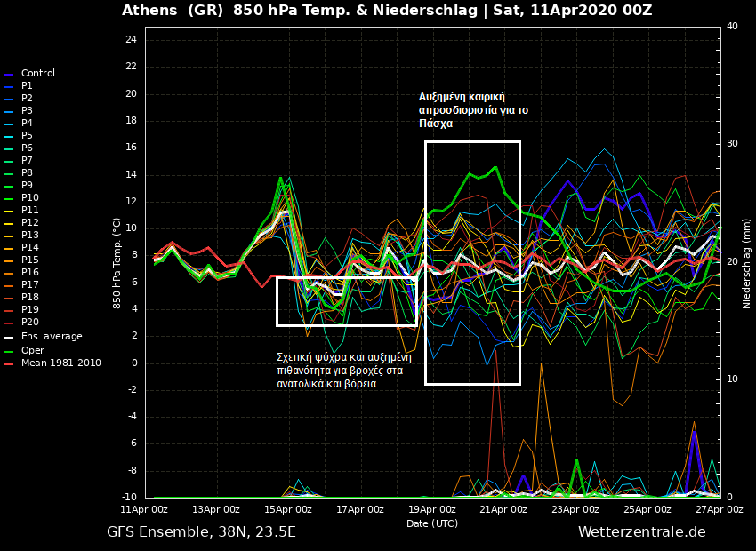
Task: Click the Greek annotation below the small white box
Action: click(343, 371)
